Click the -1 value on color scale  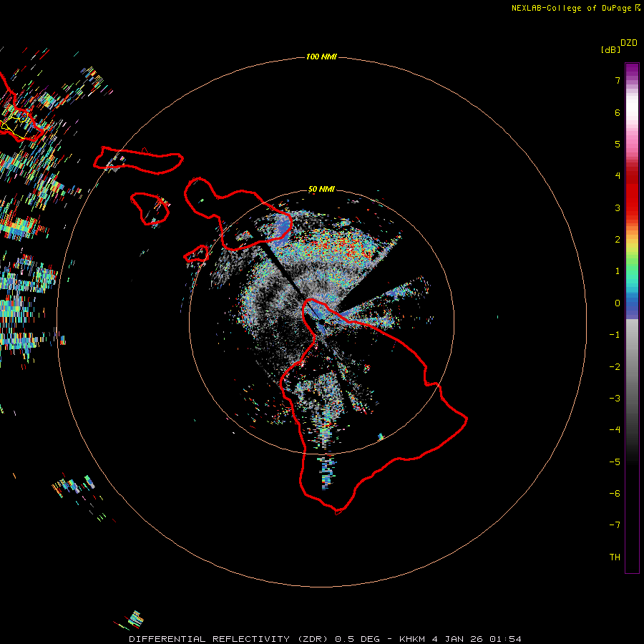615,335
